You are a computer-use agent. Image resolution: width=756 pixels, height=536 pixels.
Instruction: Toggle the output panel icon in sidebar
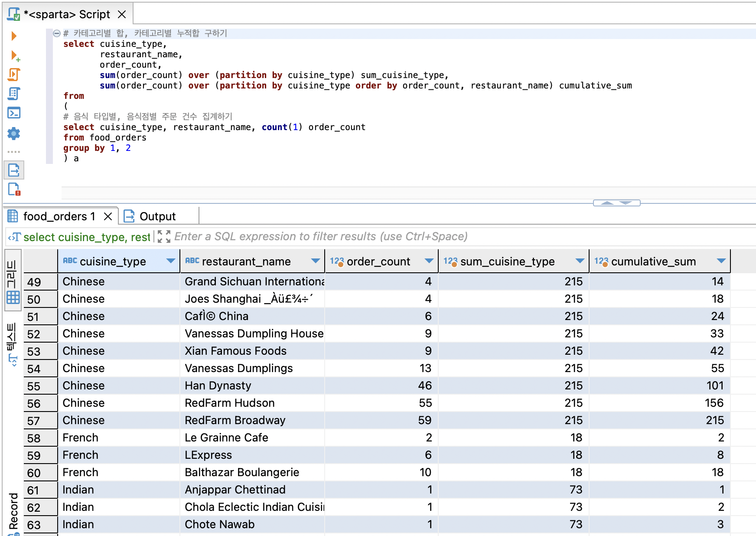pos(14,170)
